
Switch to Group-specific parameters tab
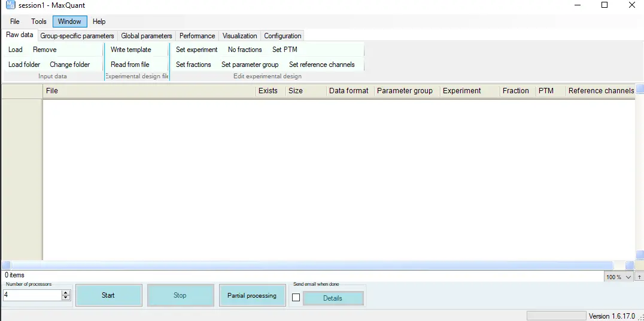[77, 36]
